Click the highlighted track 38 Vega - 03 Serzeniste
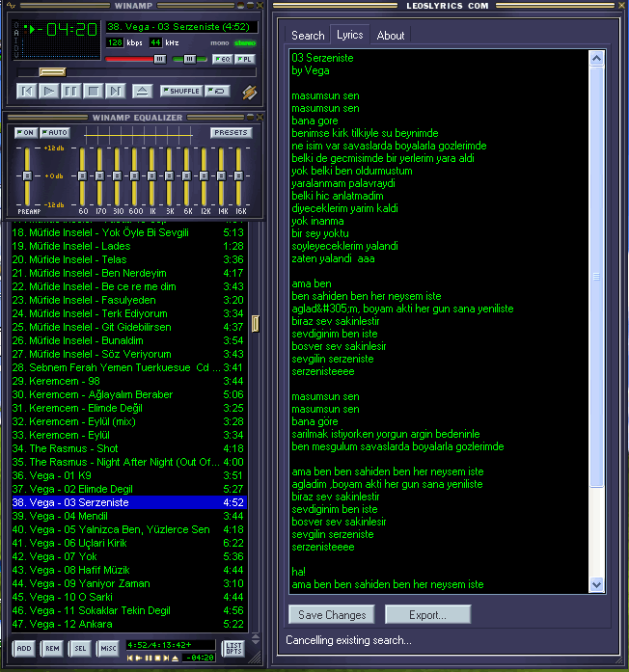This screenshot has width=629, height=672. pyautogui.click(x=129, y=502)
